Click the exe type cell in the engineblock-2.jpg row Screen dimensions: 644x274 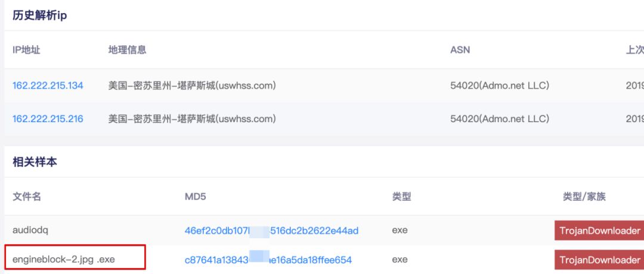(400, 260)
